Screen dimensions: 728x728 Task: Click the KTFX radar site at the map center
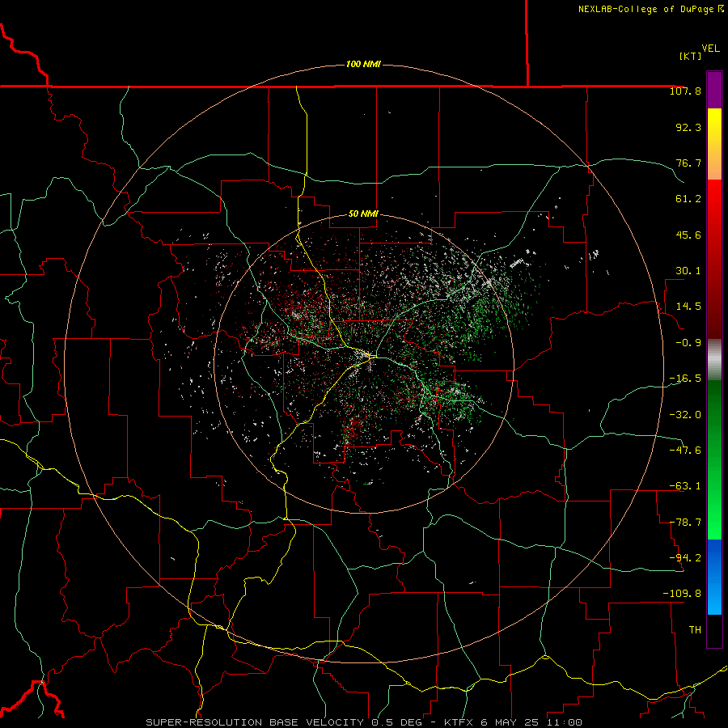363,363
